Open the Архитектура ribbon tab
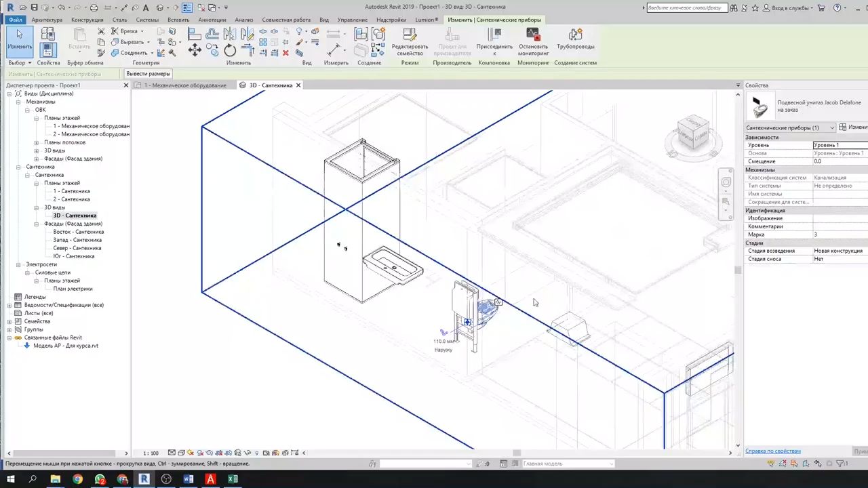Screen dimensions: 868x488 (x=47, y=20)
